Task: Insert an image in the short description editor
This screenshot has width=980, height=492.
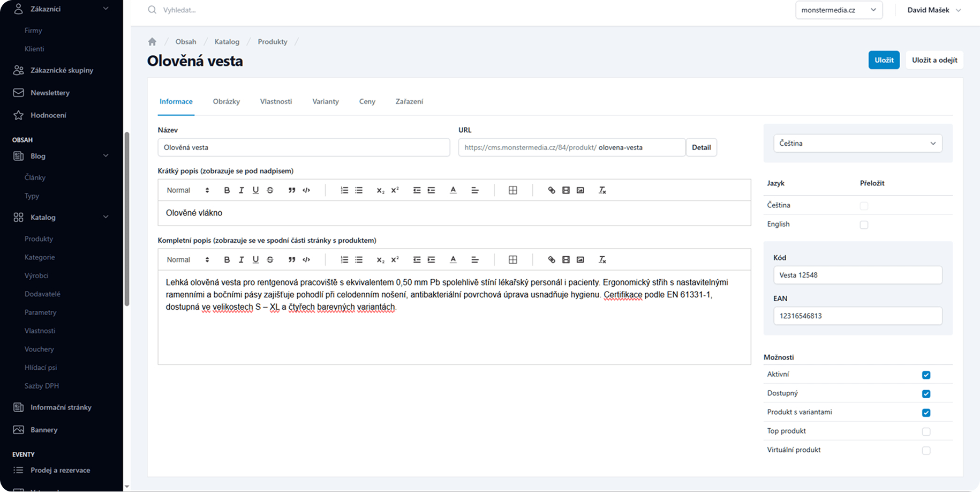Action: 580,190
